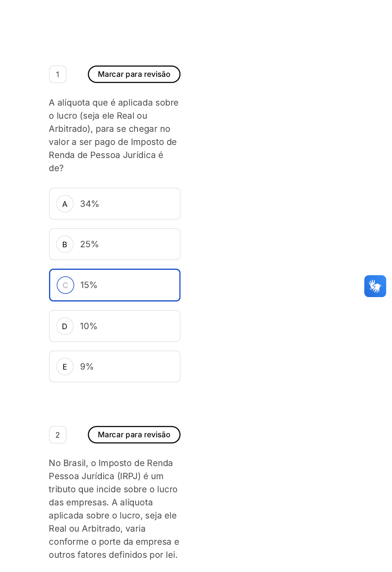
Task: Click "A alíquota que é aplicada" text line
Action: coord(113,103)
